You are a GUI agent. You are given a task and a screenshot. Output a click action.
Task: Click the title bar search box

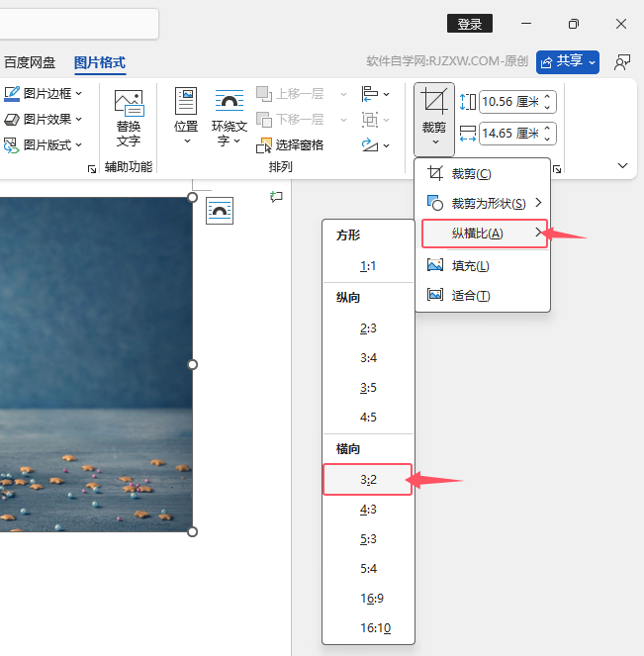pos(79,24)
